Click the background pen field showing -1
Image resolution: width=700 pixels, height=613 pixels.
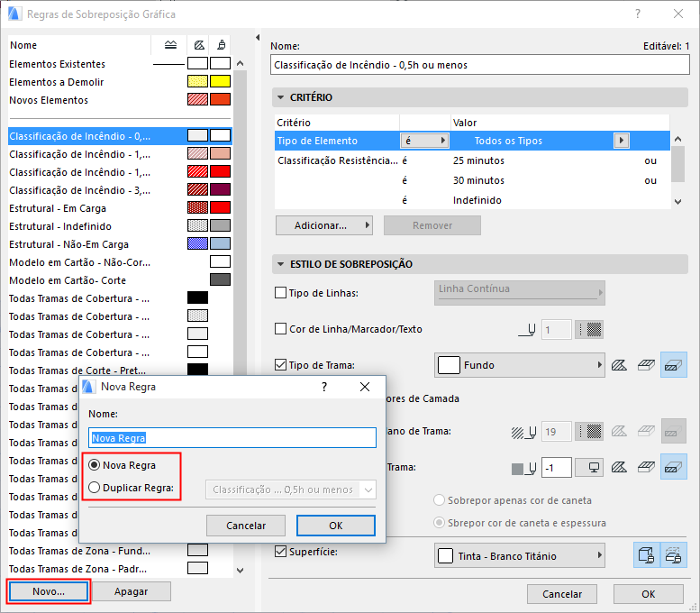556,468
